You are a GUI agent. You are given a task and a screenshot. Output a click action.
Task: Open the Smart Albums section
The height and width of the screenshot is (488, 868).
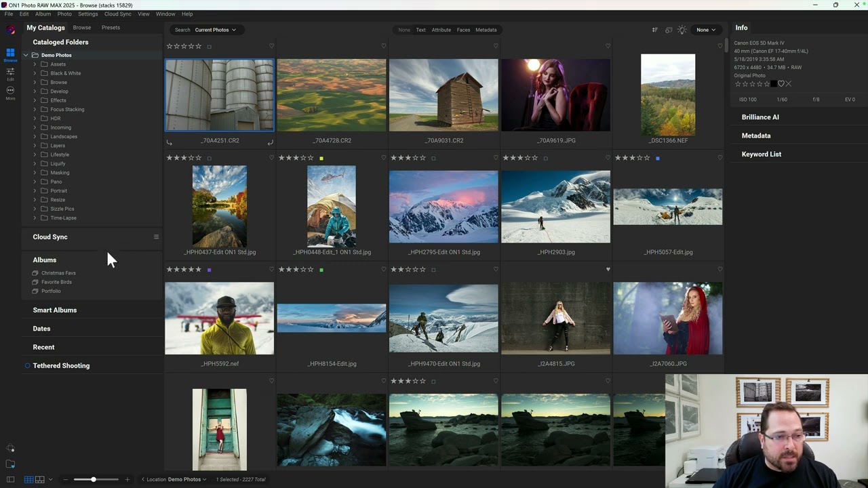click(x=55, y=310)
